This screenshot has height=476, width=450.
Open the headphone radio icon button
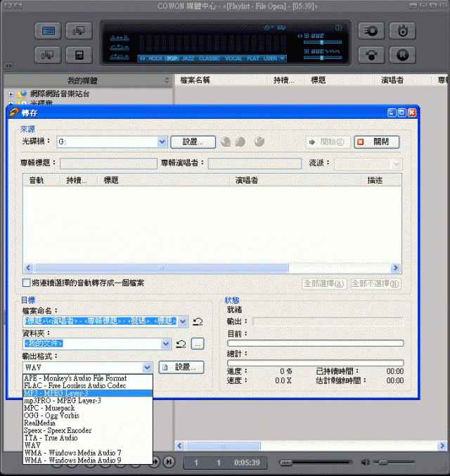pos(371,55)
